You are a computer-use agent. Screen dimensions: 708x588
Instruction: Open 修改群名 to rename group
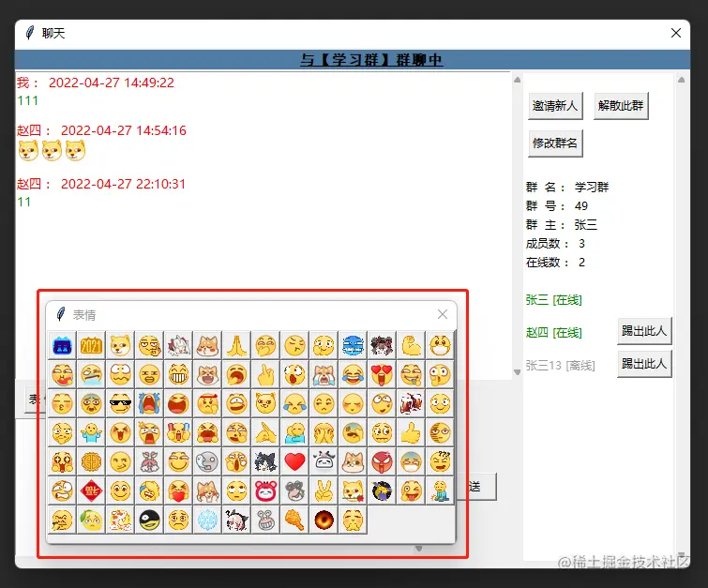(555, 143)
